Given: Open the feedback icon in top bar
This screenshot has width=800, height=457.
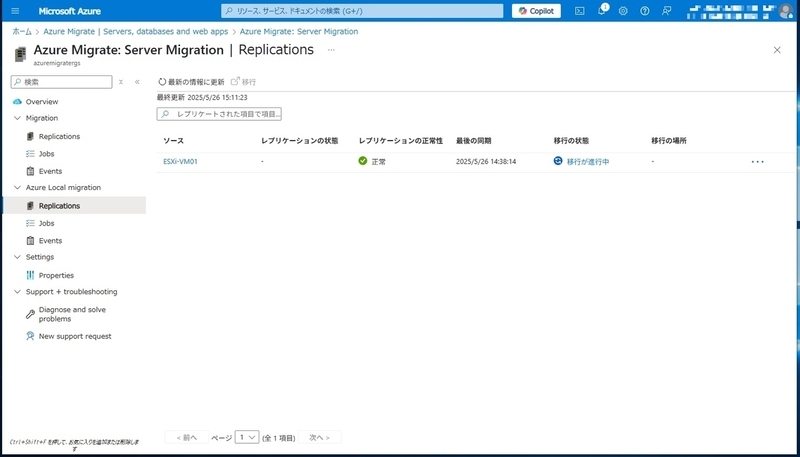Looking at the screenshot, I should point(666,11).
